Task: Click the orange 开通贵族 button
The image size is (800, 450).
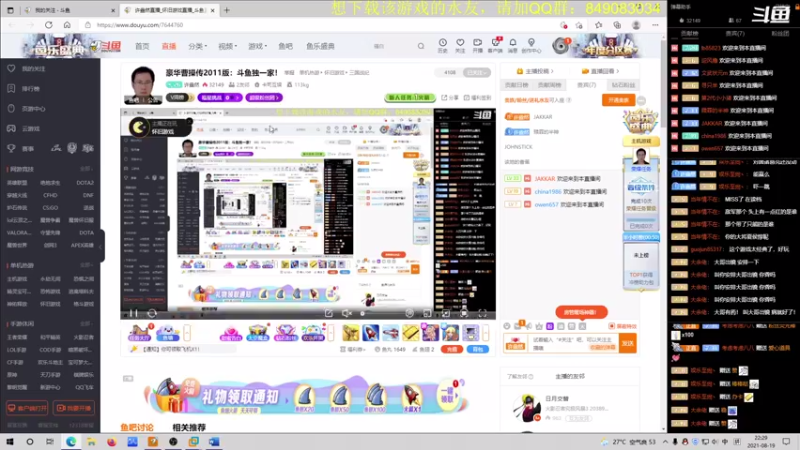Action: [x=618, y=100]
